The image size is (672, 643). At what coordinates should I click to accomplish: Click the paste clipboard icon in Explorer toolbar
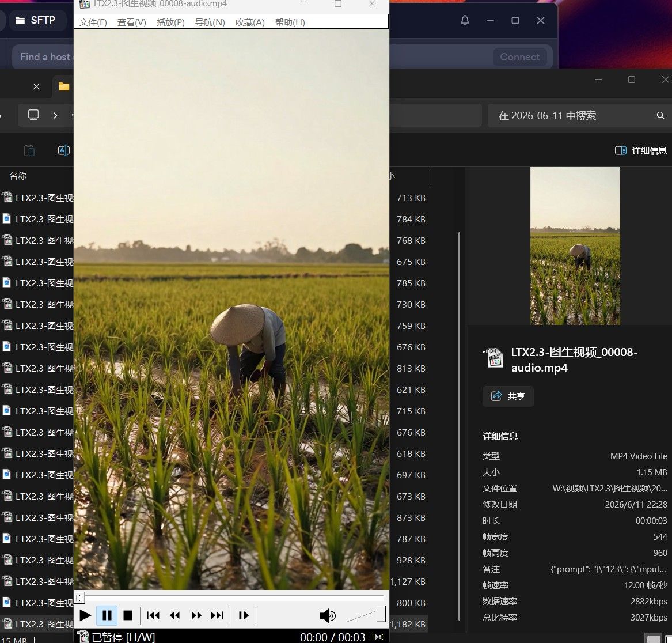[x=29, y=150]
